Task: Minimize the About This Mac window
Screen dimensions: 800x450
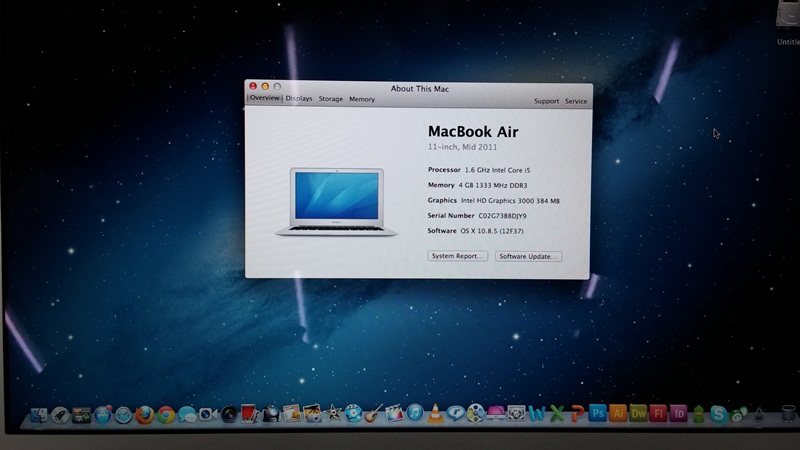Action: [265, 86]
